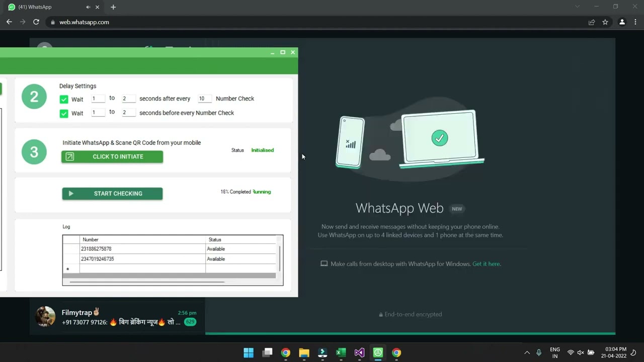Click the 16% Completed progress text
Screen dimensions: 644x362
(x=235, y=192)
